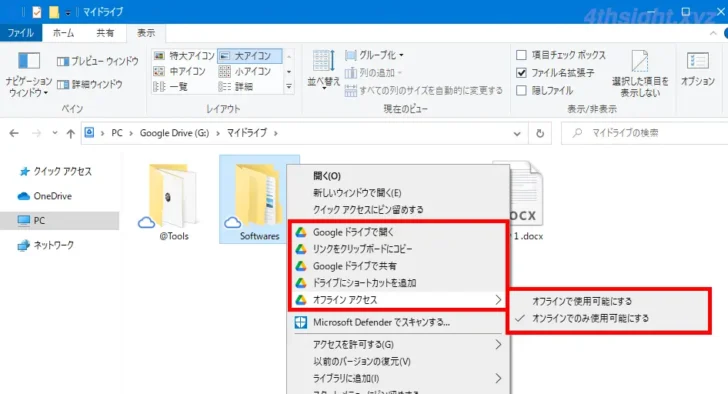Open the recent locations dropdown arrow
Viewport: 728px width, 394px height.
(55, 133)
